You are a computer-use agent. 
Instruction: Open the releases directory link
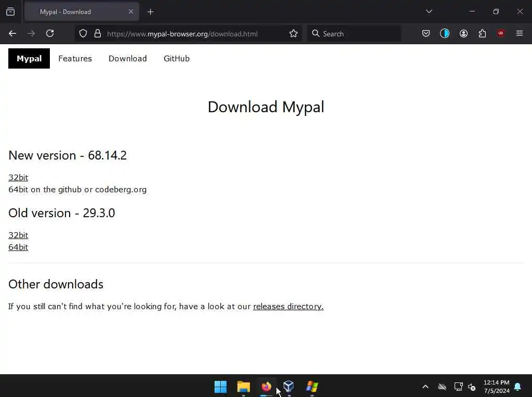(x=288, y=307)
